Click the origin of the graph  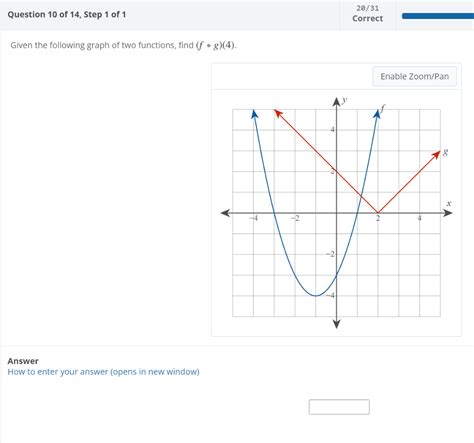click(336, 213)
